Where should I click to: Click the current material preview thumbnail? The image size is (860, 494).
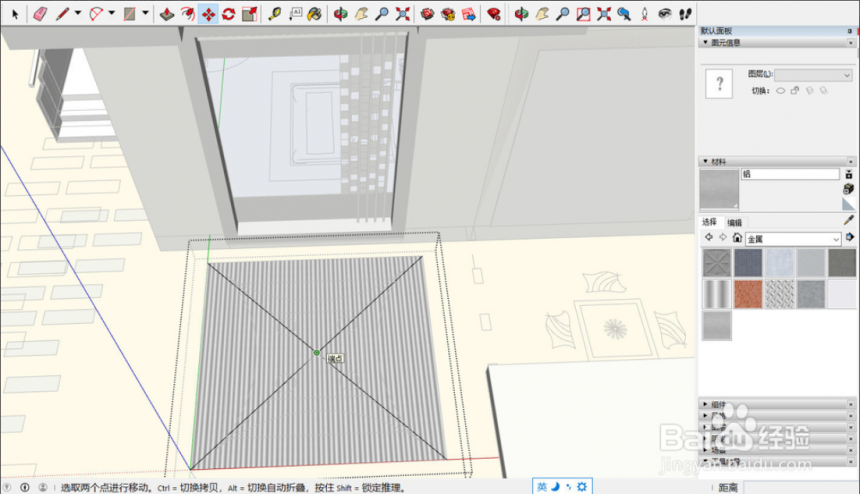pos(719,190)
